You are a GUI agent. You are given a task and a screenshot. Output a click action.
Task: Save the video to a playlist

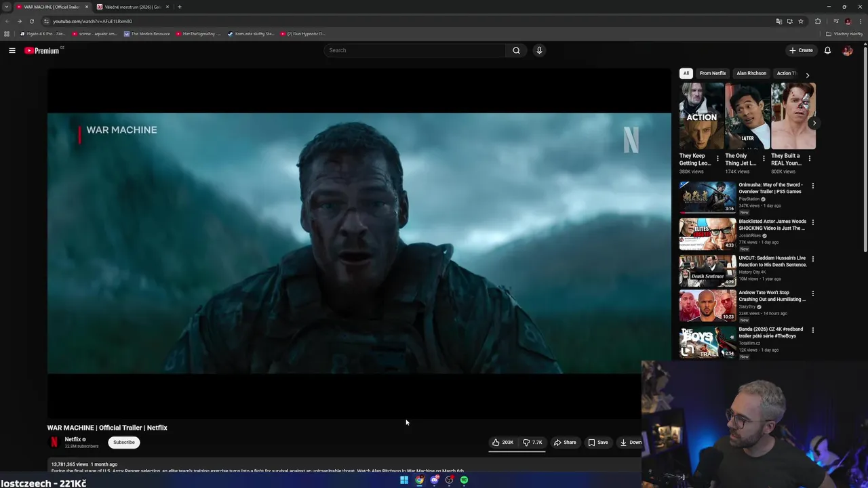tap(598, 443)
